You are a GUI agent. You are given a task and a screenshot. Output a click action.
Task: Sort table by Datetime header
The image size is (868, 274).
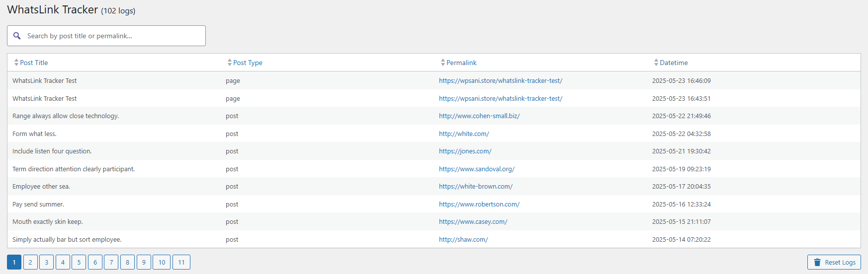coord(674,63)
